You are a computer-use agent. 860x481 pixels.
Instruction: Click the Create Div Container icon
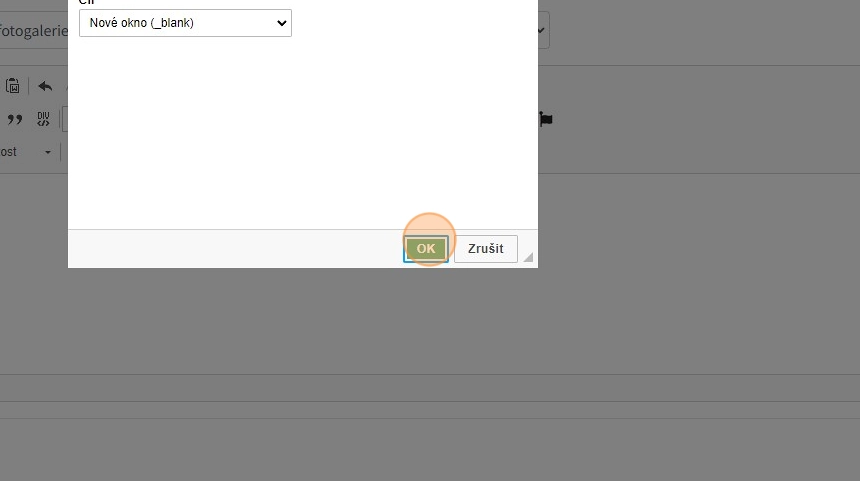pyautogui.click(x=43, y=119)
